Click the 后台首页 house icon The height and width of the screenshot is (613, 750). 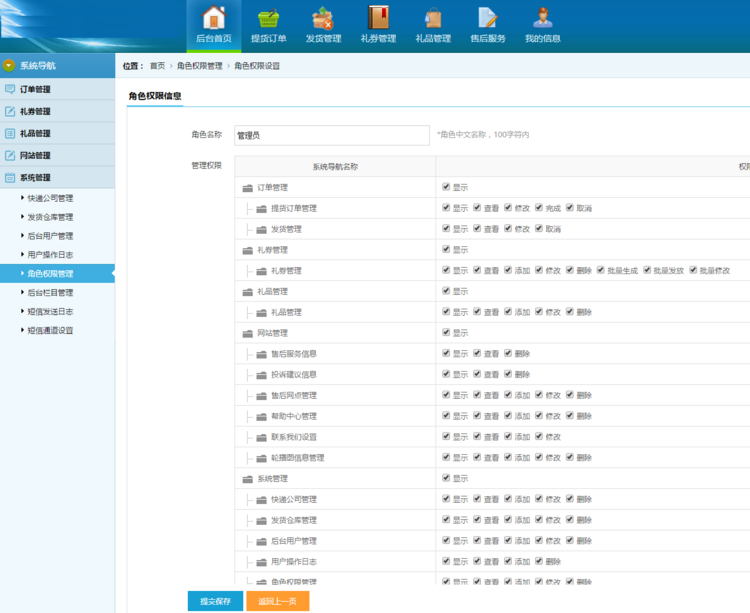pyautogui.click(x=213, y=18)
